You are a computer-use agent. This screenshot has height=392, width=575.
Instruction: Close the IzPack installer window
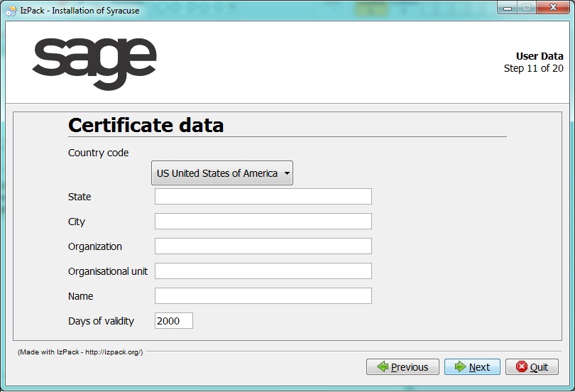pos(553,8)
